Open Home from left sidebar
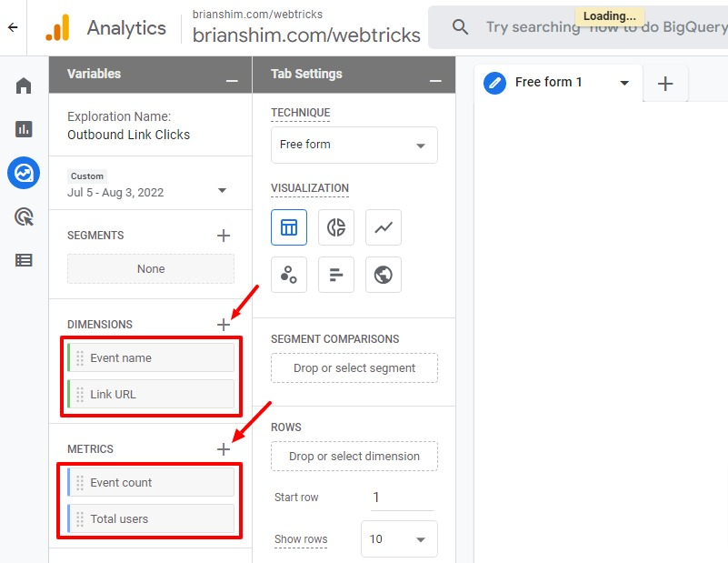Image resolution: width=728 pixels, height=563 pixels. click(24, 85)
